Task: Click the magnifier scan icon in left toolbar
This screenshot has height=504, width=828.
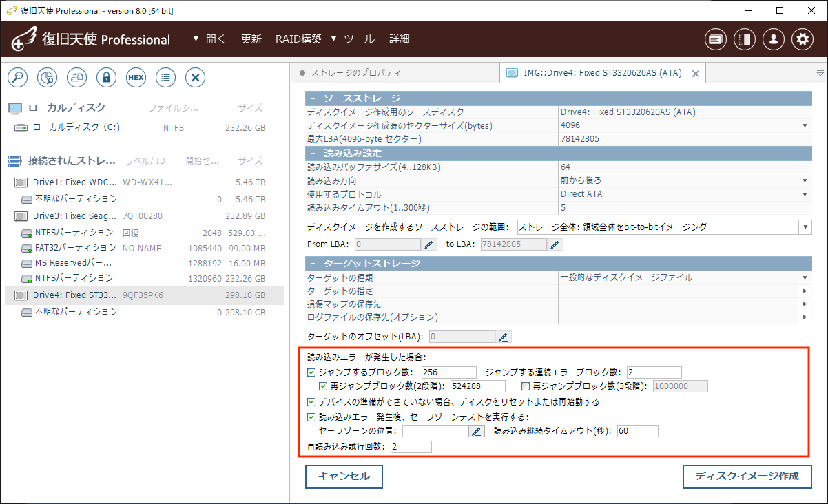Action: coord(17,77)
